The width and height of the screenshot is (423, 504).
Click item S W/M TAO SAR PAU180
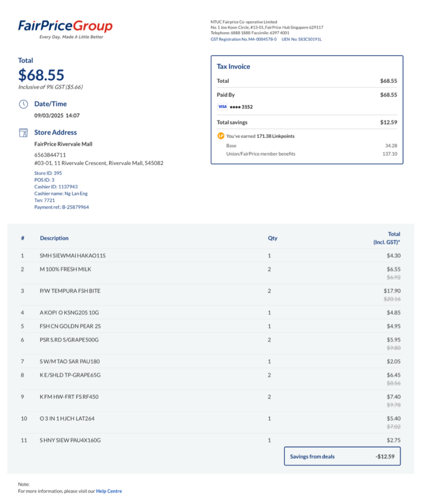[70, 361]
